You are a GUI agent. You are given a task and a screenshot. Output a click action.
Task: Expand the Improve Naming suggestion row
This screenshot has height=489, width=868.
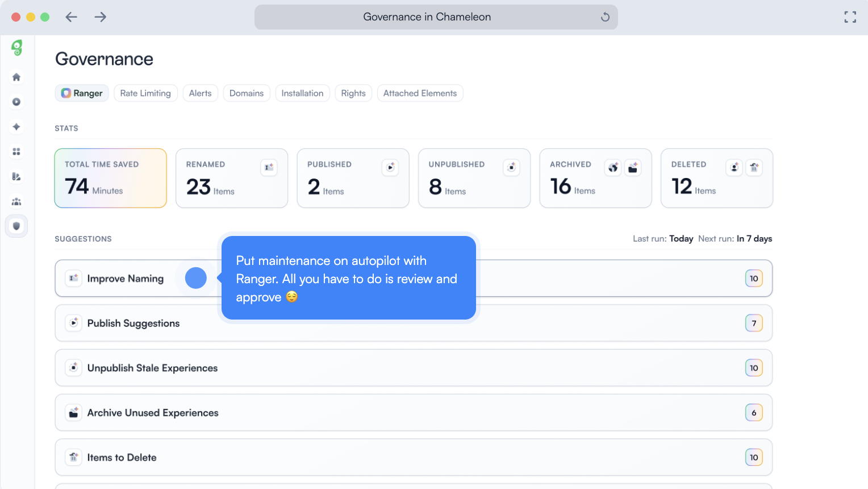(x=125, y=279)
